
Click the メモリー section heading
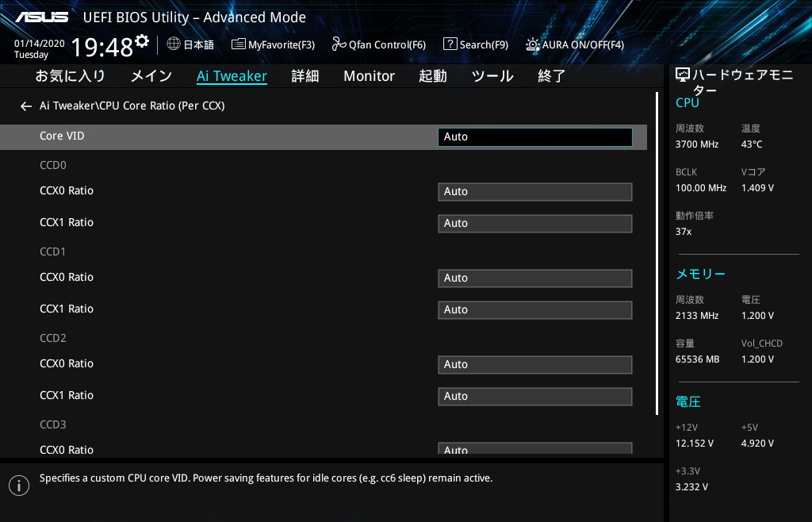[x=701, y=274]
